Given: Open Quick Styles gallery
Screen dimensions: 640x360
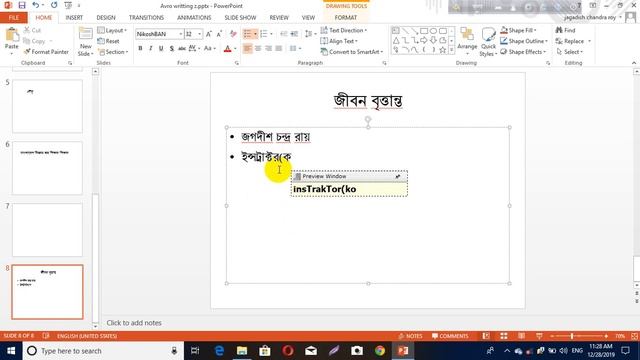Looking at the screenshot, I should point(488,42).
